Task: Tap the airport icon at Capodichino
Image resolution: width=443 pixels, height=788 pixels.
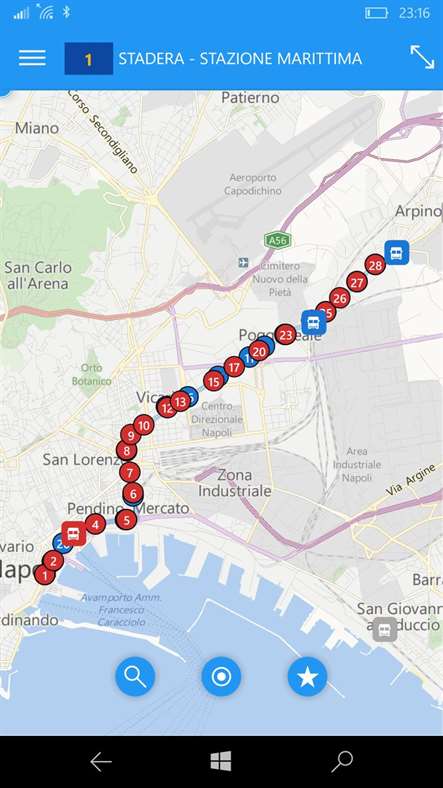Action: tap(244, 262)
